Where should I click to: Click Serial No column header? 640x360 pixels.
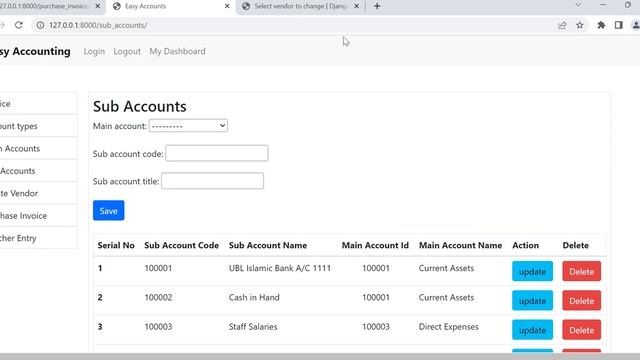116,245
